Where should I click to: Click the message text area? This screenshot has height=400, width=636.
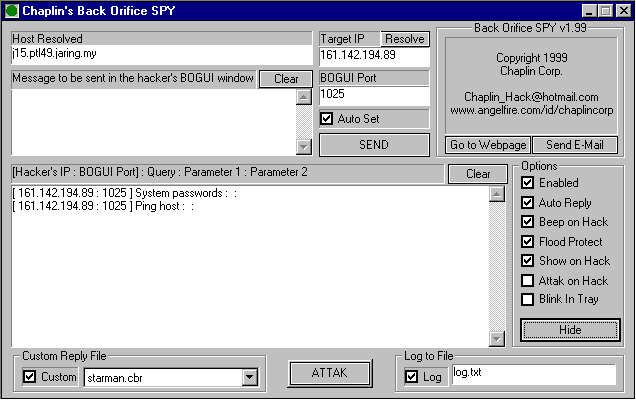[x=154, y=122]
